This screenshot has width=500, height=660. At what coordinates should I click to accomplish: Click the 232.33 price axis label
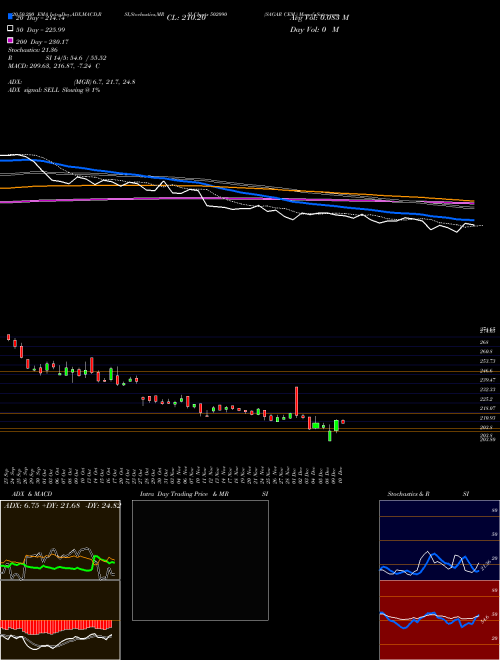489,390
